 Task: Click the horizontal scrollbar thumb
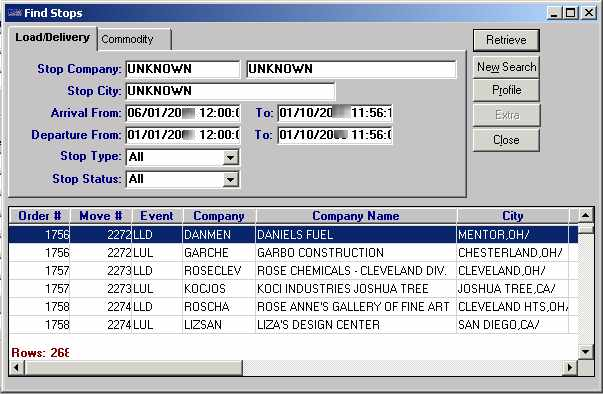[x=133, y=368]
